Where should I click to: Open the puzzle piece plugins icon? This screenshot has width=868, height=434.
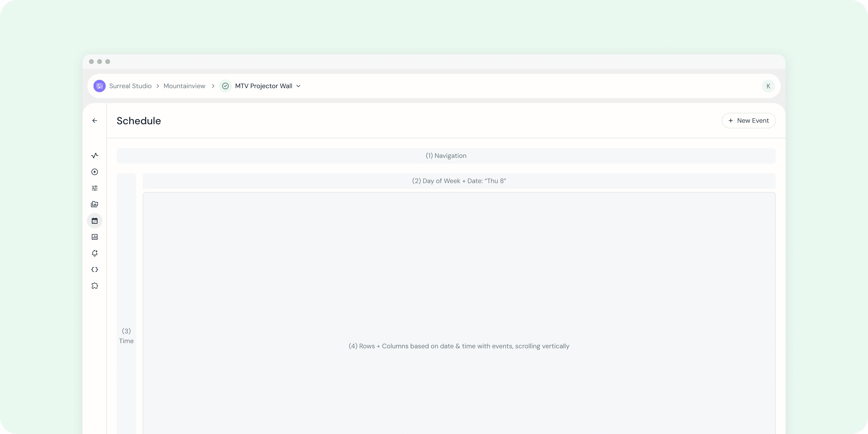[95, 286]
